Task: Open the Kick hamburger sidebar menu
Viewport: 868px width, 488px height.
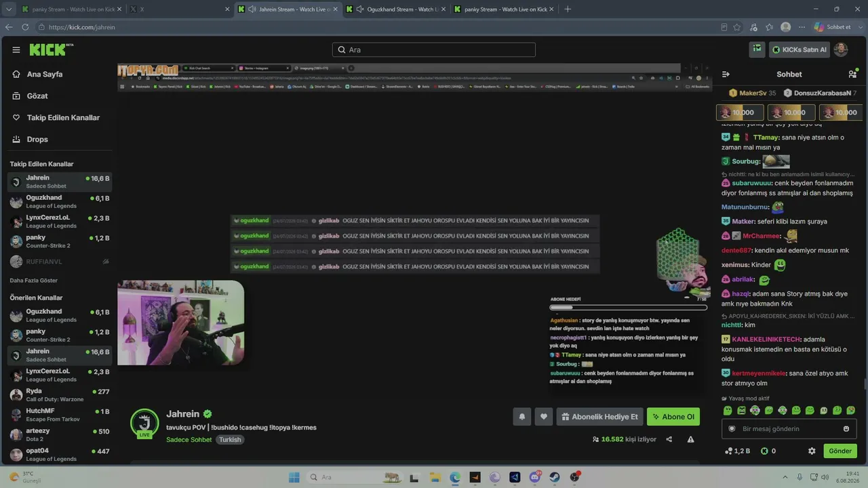Action: tap(16, 49)
